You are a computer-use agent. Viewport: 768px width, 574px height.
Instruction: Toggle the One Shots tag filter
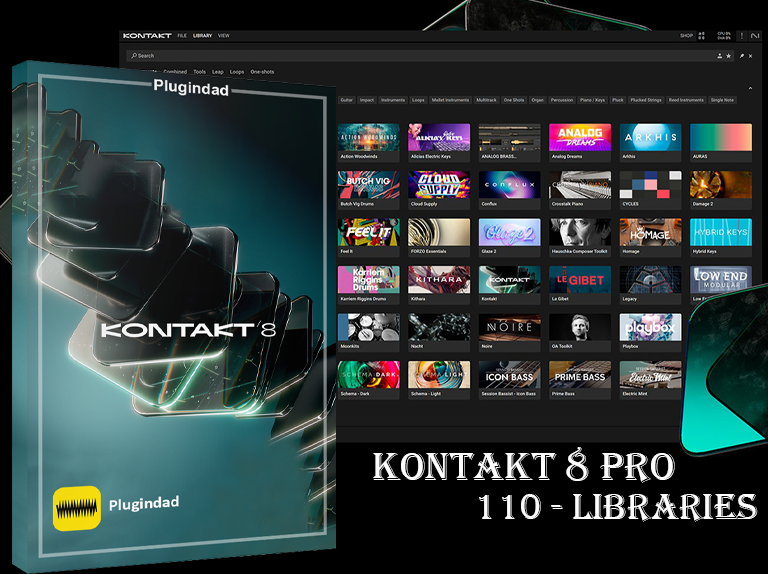pyautogui.click(x=514, y=100)
